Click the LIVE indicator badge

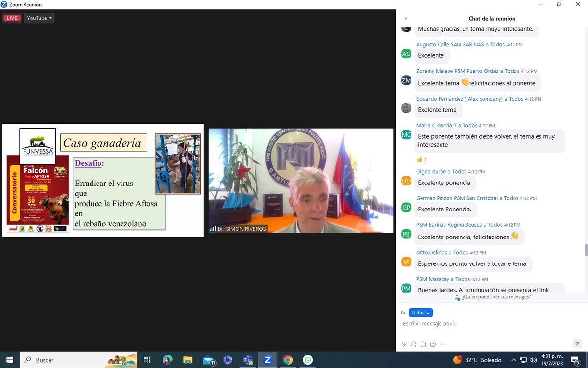tap(12, 18)
